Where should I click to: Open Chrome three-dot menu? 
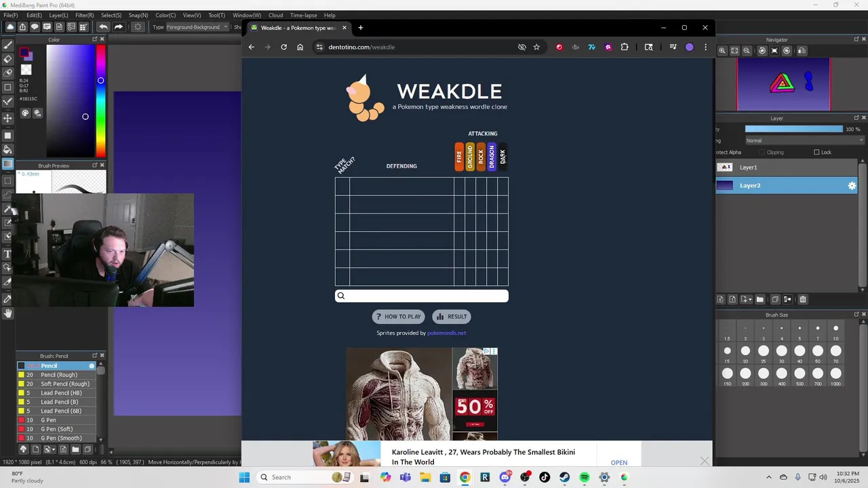705,47
